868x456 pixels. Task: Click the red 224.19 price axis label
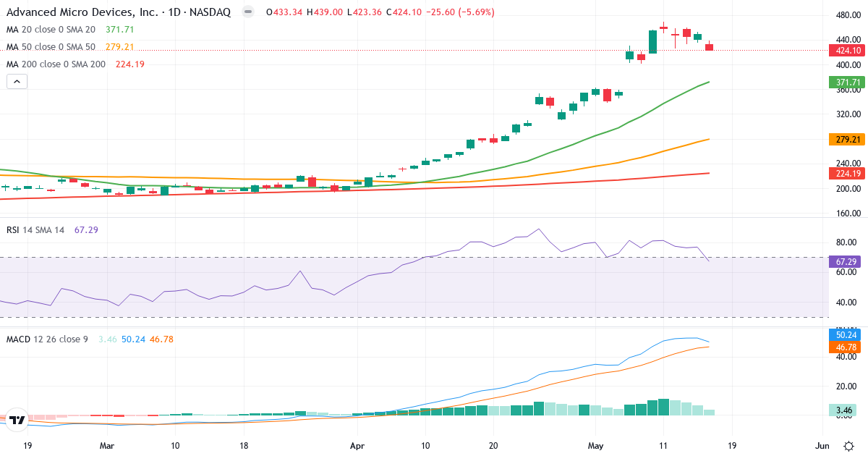pyautogui.click(x=847, y=174)
